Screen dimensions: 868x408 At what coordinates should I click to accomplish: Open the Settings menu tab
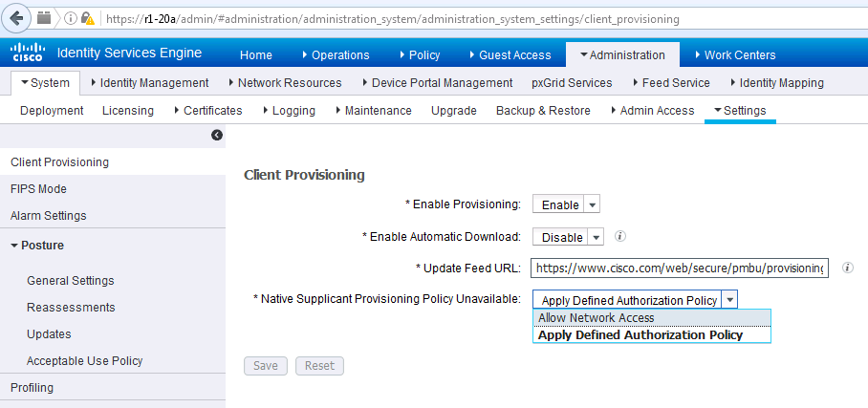click(740, 111)
